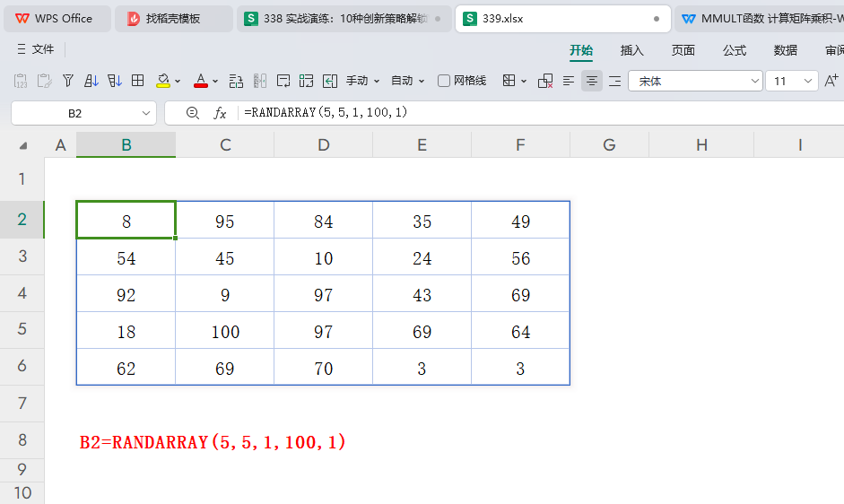Apply the yellow fill color bucket
The height and width of the screenshot is (504, 844).
click(x=163, y=81)
